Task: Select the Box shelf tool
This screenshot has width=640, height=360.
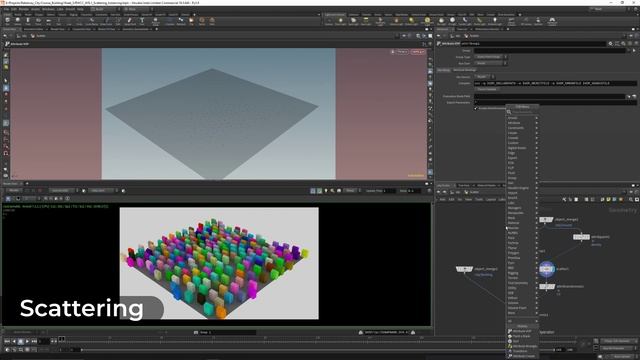Action: 7,21
